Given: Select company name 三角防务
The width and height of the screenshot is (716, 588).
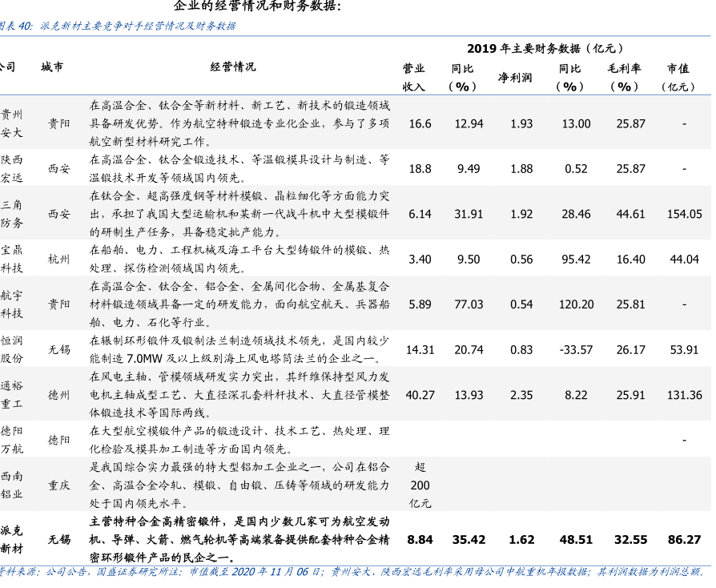Looking at the screenshot, I should tap(11, 214).
